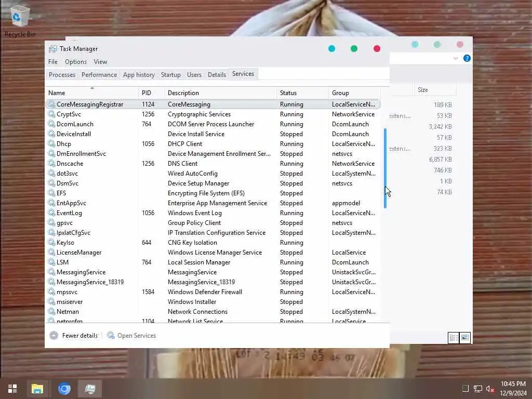The image size is (532, 399).
Task: Click the Open Services link
Action: (x=137, y=336)
